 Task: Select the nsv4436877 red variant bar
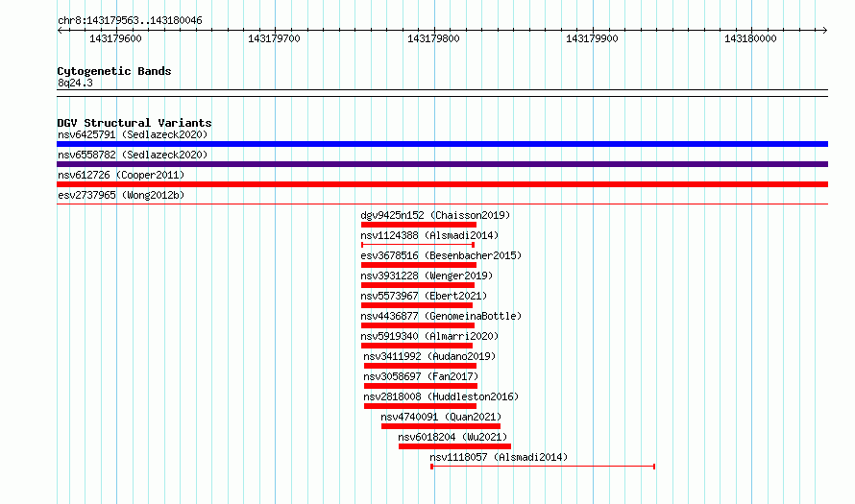click(x=418, y=325)
